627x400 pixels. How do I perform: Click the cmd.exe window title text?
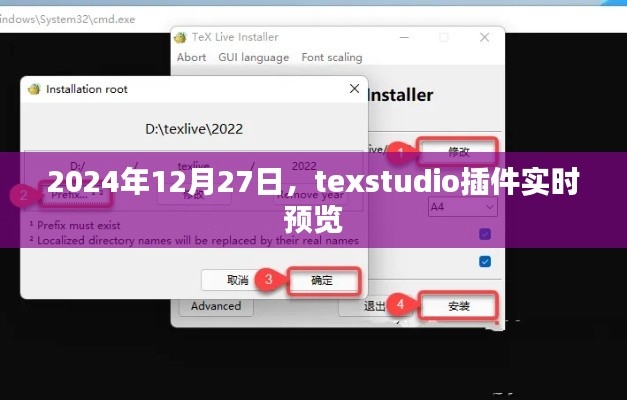tap(67, 19)
